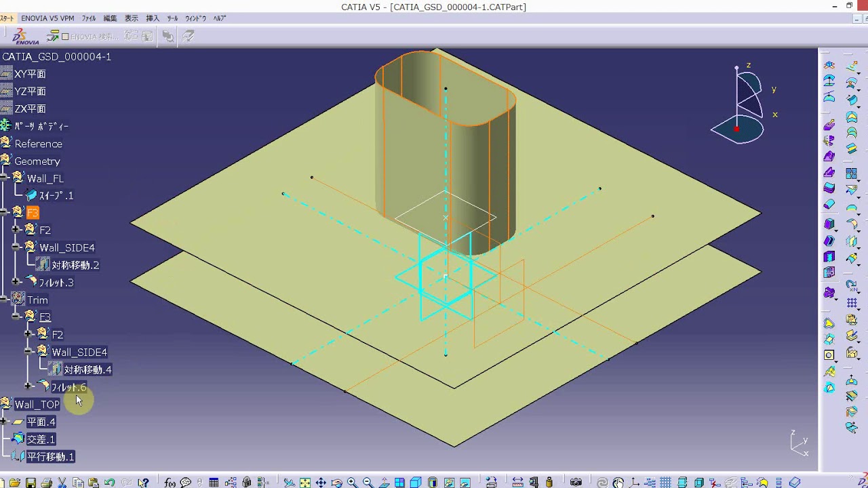Image resolution: width=868 pixels, height=488 pixels.
Task: Click the camera Capture icon
Action: coord(576,483)
